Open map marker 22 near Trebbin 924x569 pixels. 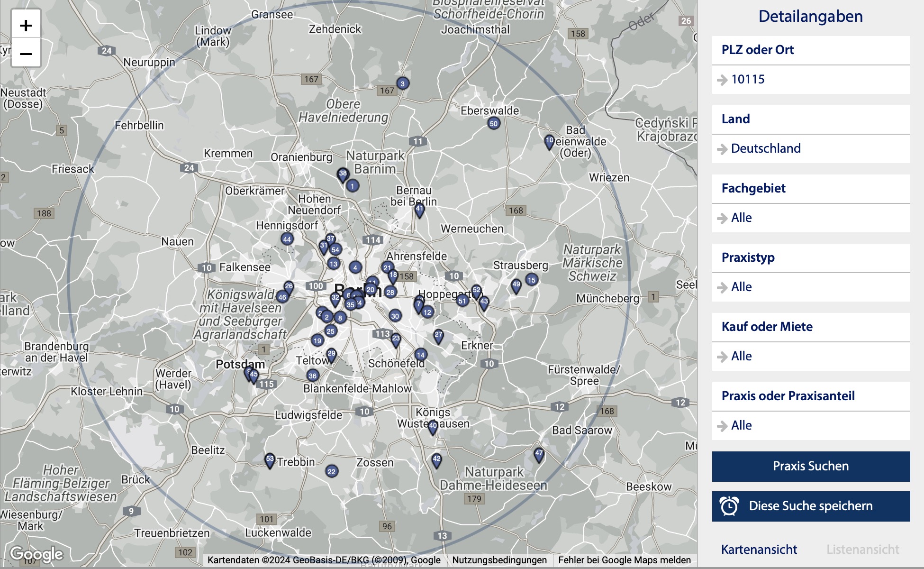[x=331, y=471]
